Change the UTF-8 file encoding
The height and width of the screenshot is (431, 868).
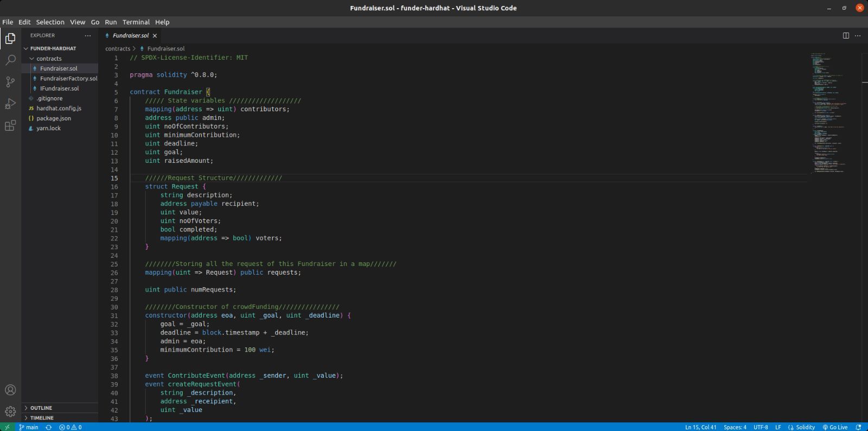tap(761, 427)
